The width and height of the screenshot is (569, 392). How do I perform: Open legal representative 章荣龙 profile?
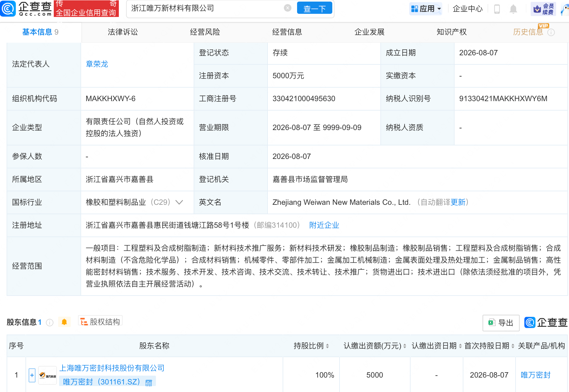pos(97,64)
